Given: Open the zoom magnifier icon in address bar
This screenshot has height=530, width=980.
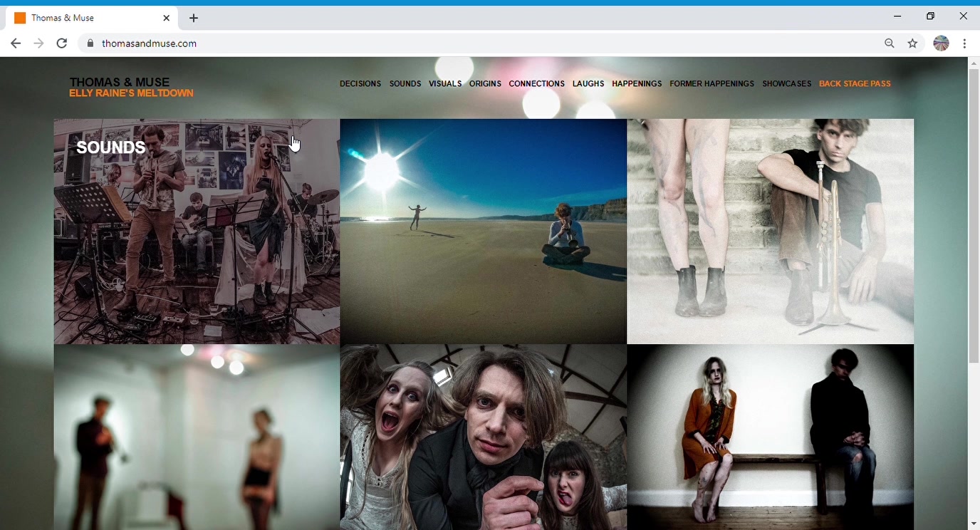Looking at the screenshot, I should [890, 43].
